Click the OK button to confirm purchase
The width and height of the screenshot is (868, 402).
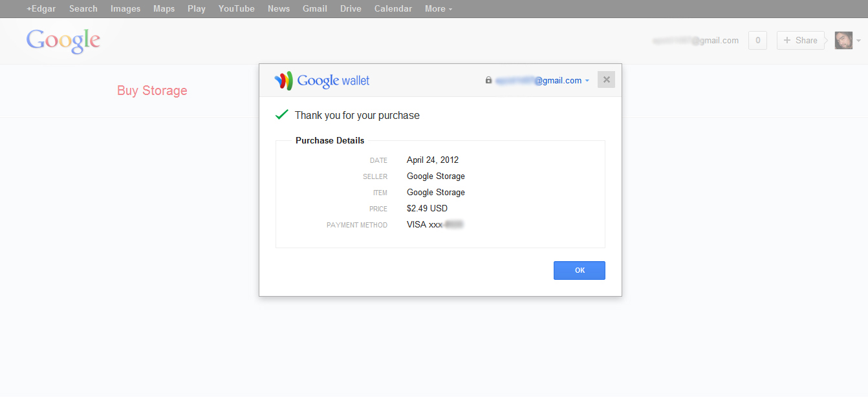[579, 270]
